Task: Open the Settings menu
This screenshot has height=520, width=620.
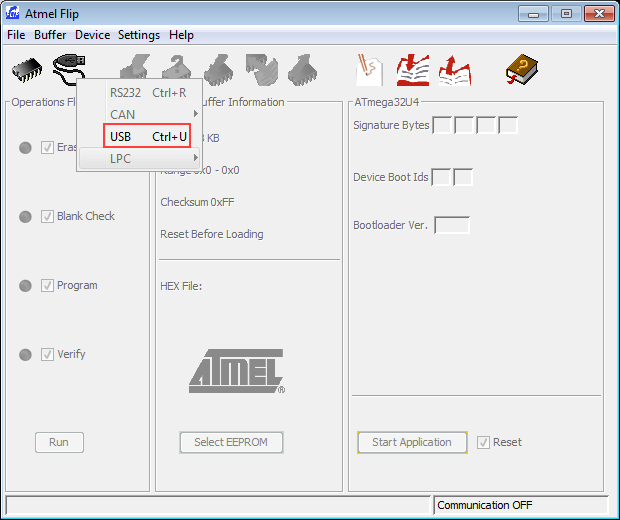Action: [139, 35]
